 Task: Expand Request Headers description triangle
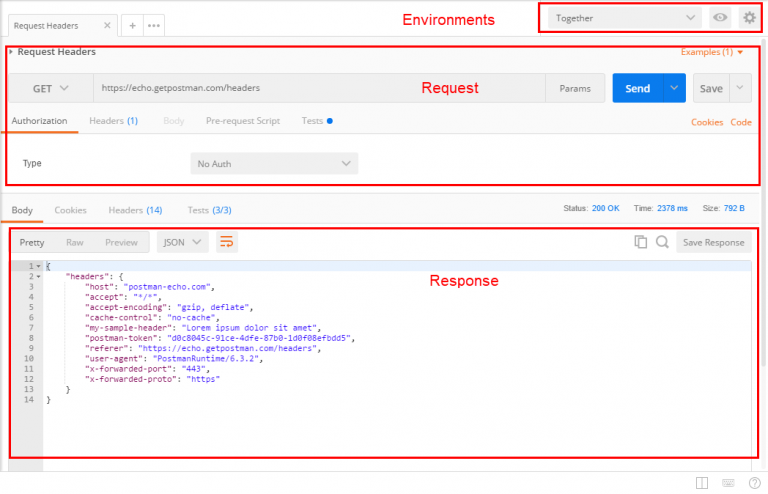[11, 51]
